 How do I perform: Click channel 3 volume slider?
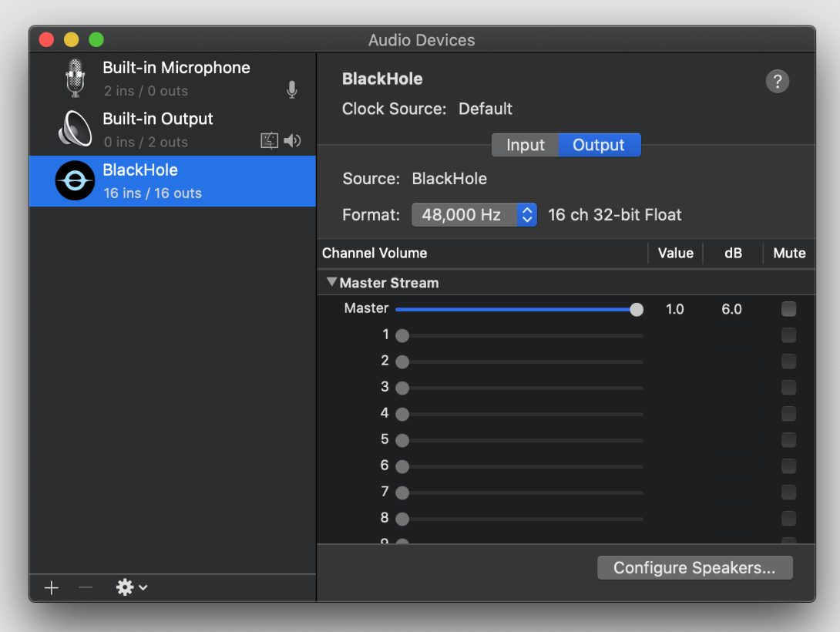coord(519,388)
